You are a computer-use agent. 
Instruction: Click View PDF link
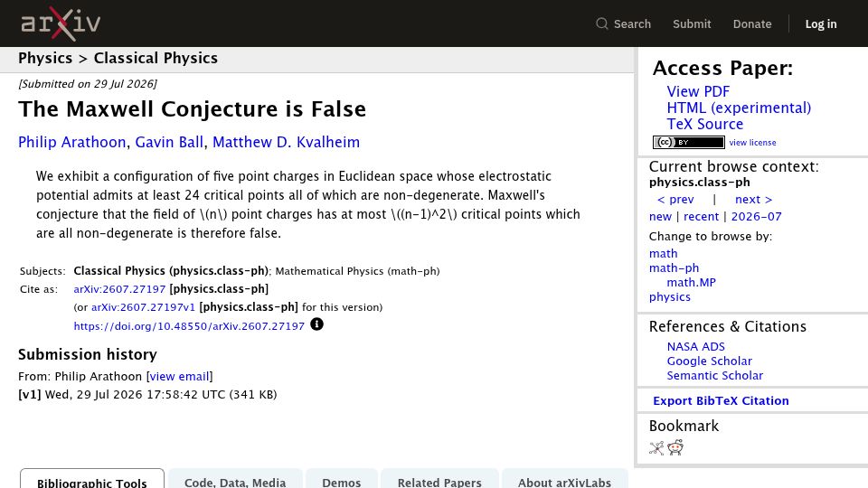pyautogui.click(x=698, y=91)
